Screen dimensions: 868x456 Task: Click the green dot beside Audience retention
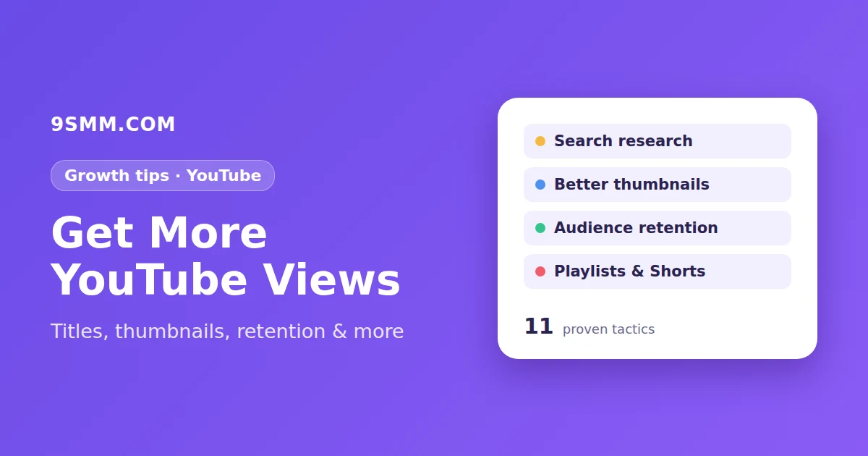point(540,228)
